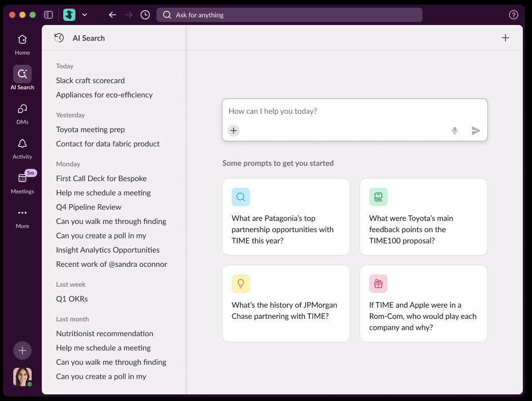Image resolution: width=532 pixels, height=401 pixels.
Task: Add an attachment with the plus button
Action: coord(233,131)
